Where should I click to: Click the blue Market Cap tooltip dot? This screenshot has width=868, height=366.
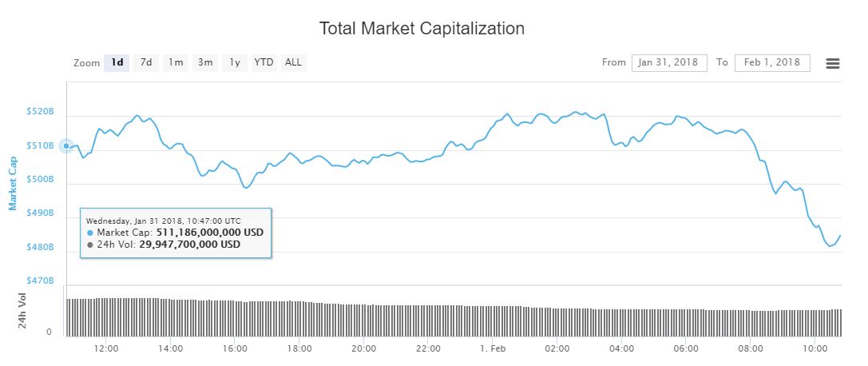(x=90, y=233)
